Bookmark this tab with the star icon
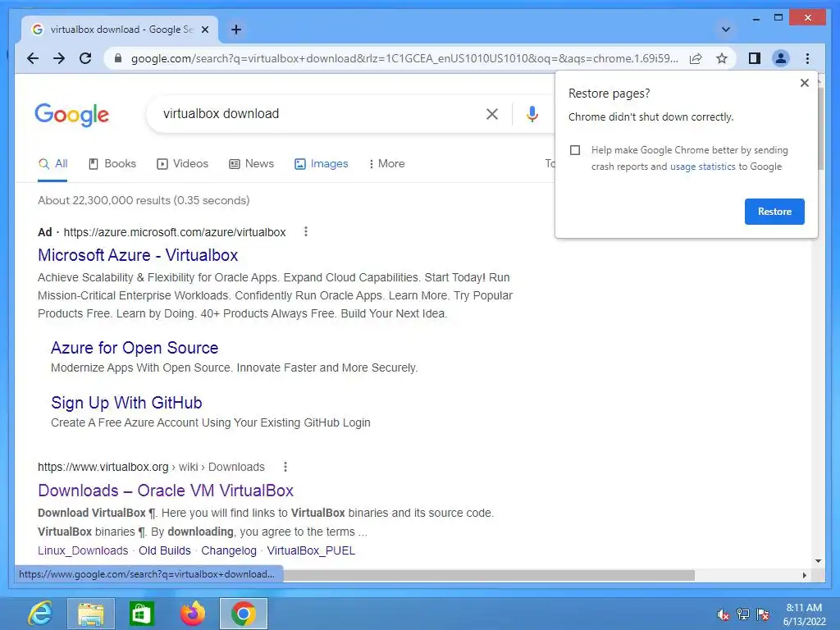This screenshot has height=630, width=840. coord(722,58)
